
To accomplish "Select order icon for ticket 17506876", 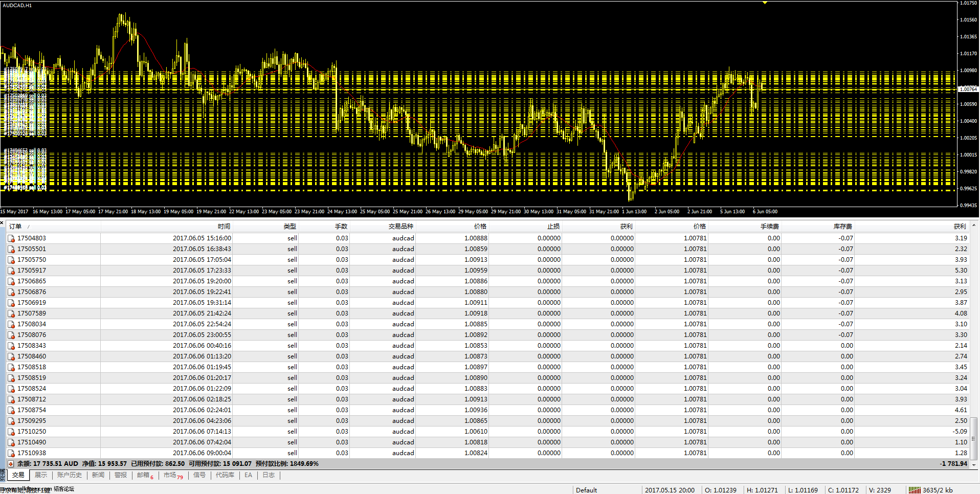I will click(11, 292).
